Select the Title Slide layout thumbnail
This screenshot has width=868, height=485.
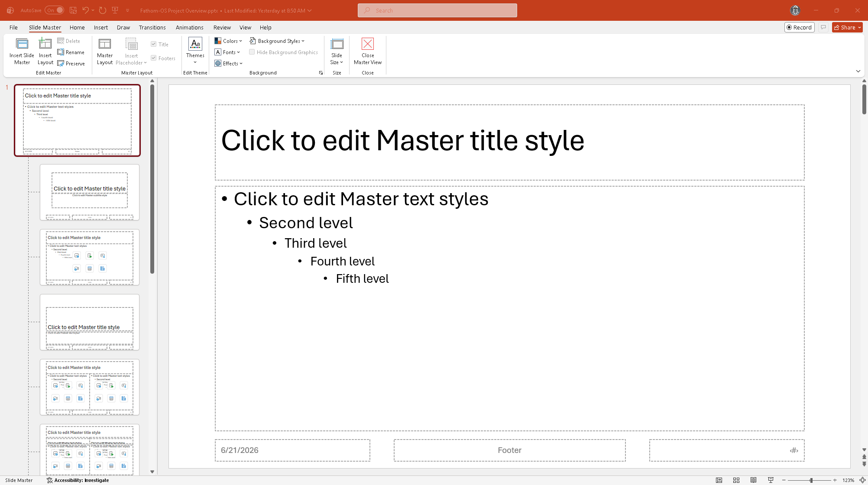point(90,192)
